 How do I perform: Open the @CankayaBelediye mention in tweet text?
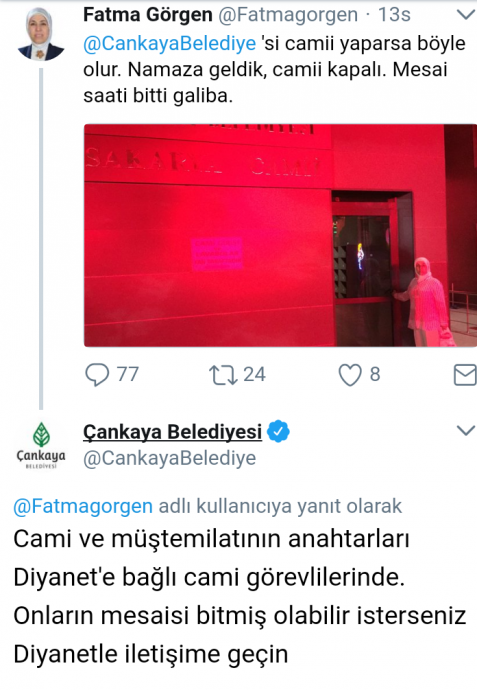tap(170, 44)
